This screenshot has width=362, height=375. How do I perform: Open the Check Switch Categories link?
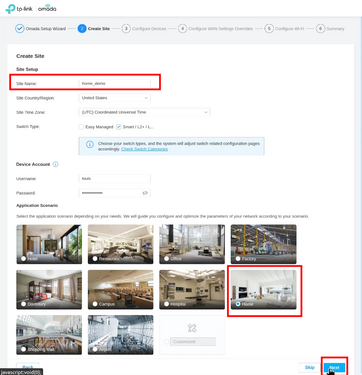point(144,149)
